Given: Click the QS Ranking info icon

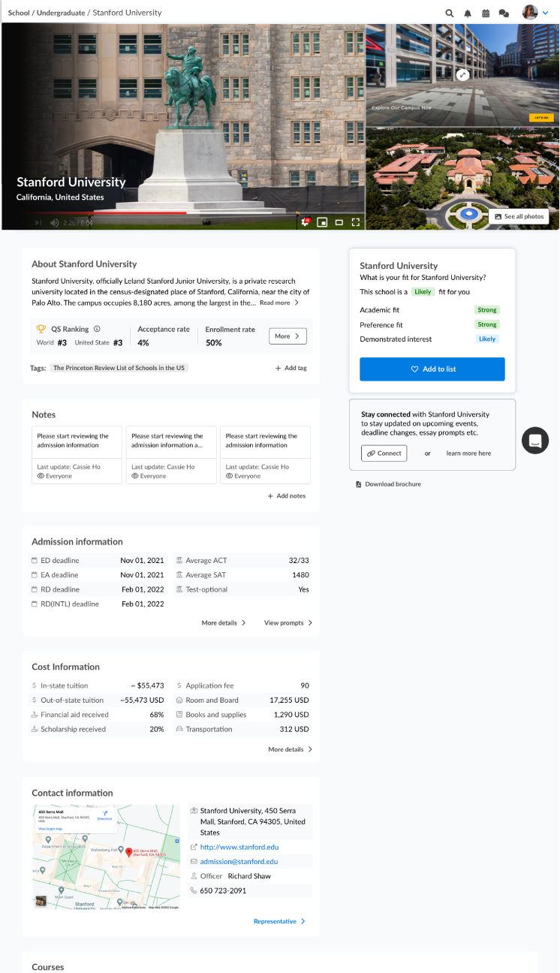Looking at the screenshot, I should click(97, 329).
